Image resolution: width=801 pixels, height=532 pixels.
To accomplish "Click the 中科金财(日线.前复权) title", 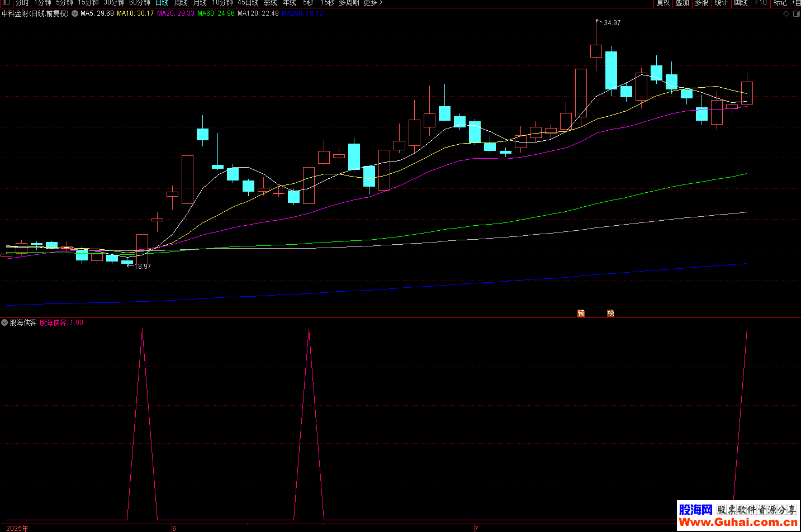I will tap(35, 13).
